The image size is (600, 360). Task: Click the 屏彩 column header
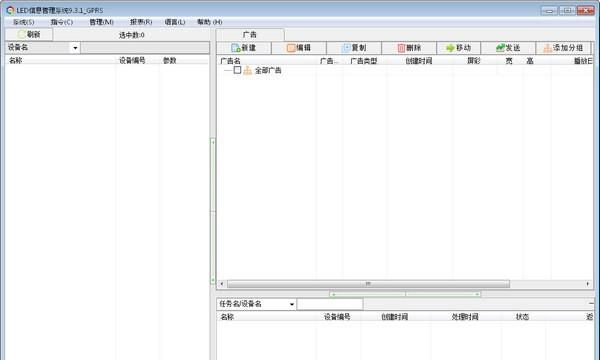tap(473, 61)
